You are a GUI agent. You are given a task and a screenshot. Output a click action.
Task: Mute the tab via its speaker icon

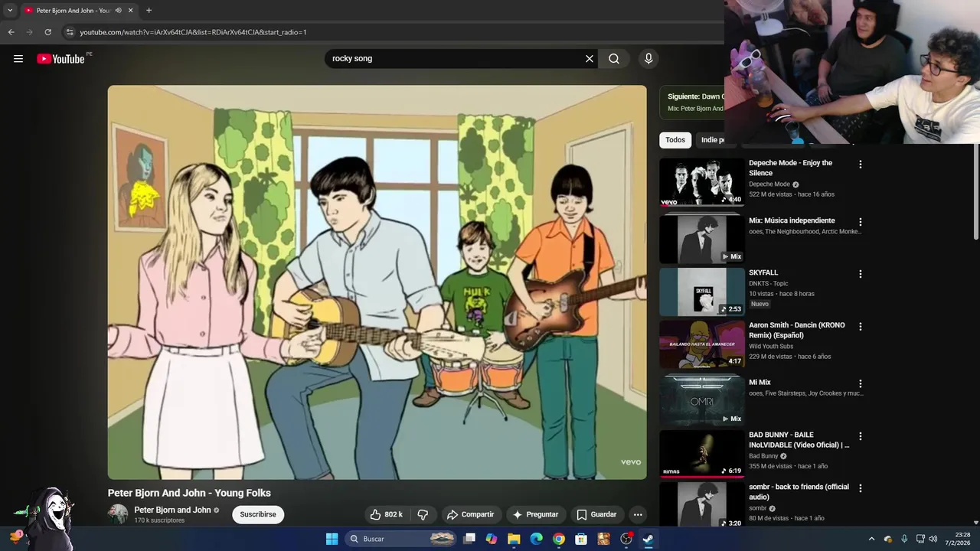tap(118, 11)
